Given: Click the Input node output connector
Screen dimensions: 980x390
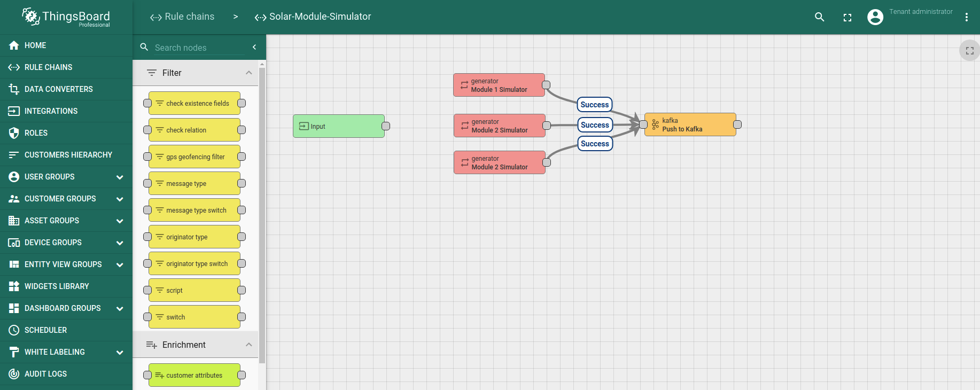Looking at the screenshot, I should tap(386, 126).
